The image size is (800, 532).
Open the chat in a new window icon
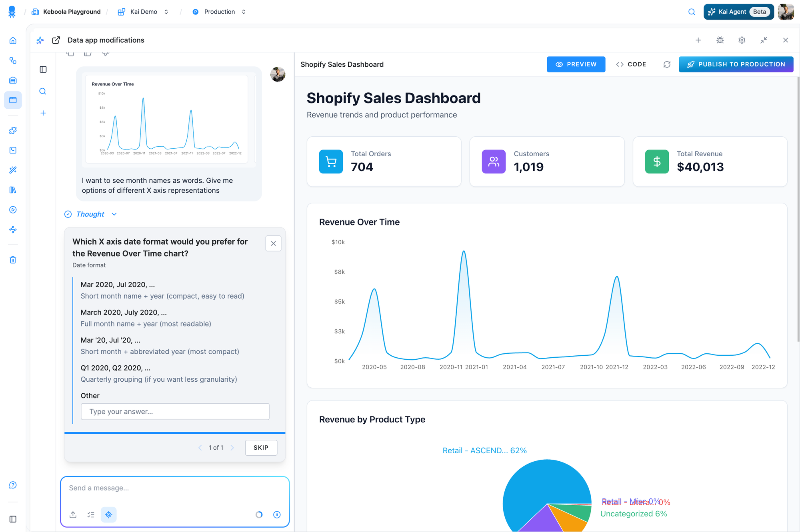pyautogui.click(x=56, y=40)
